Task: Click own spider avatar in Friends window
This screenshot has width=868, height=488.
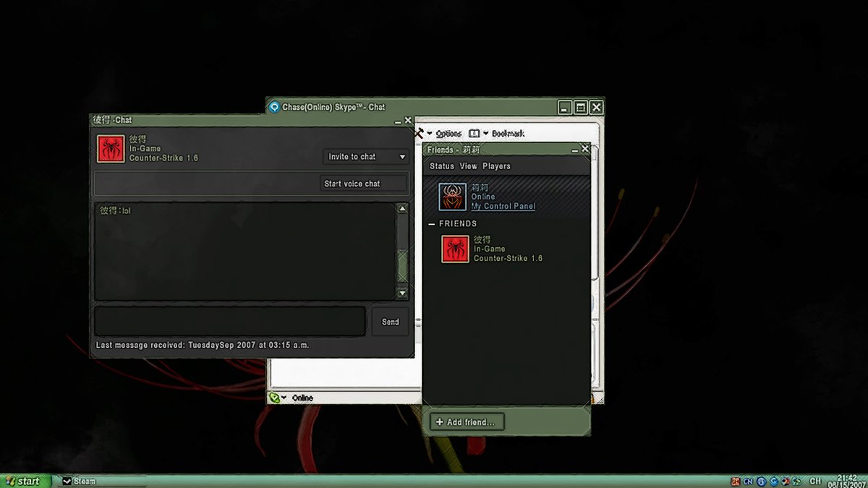Action: coord(453,197)
